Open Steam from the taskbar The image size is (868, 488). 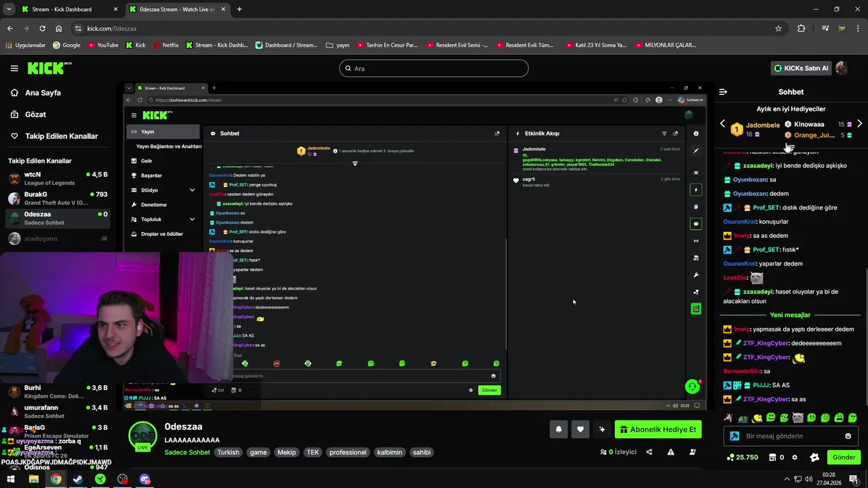(x=78, y=479)
